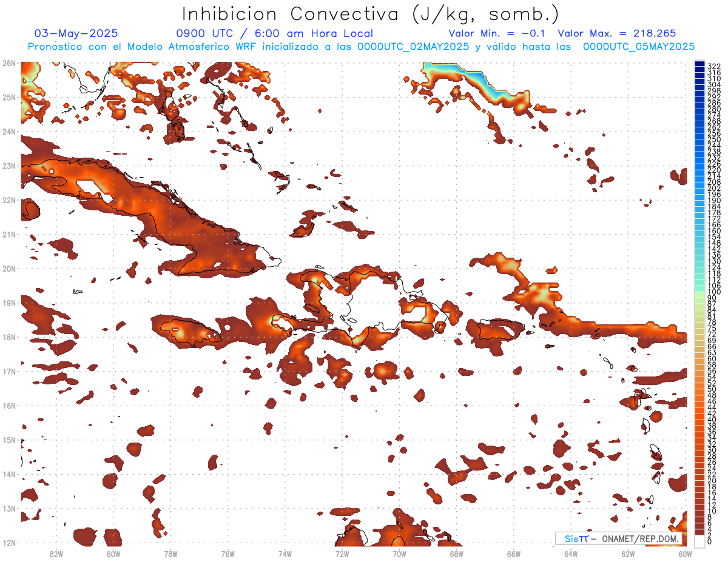Click the latitude label '17N'
Screen dimensions: 728x562
pos(8,371)
